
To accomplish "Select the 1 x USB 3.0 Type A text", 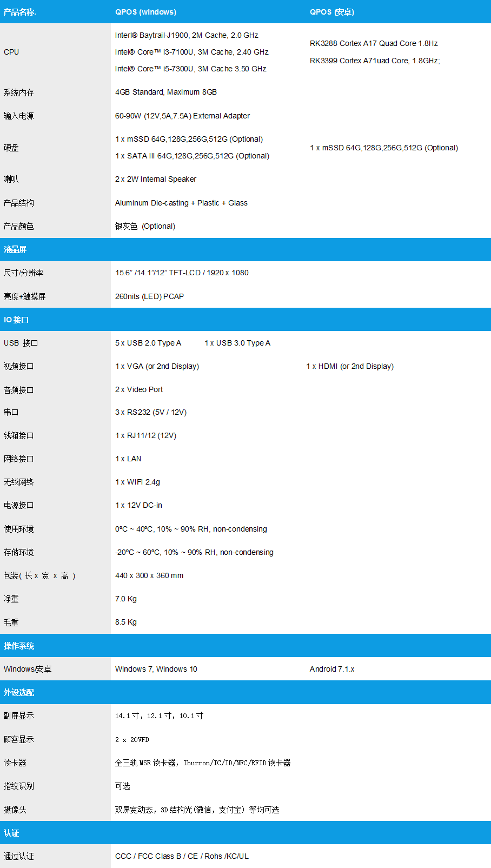I will point(237,343).
